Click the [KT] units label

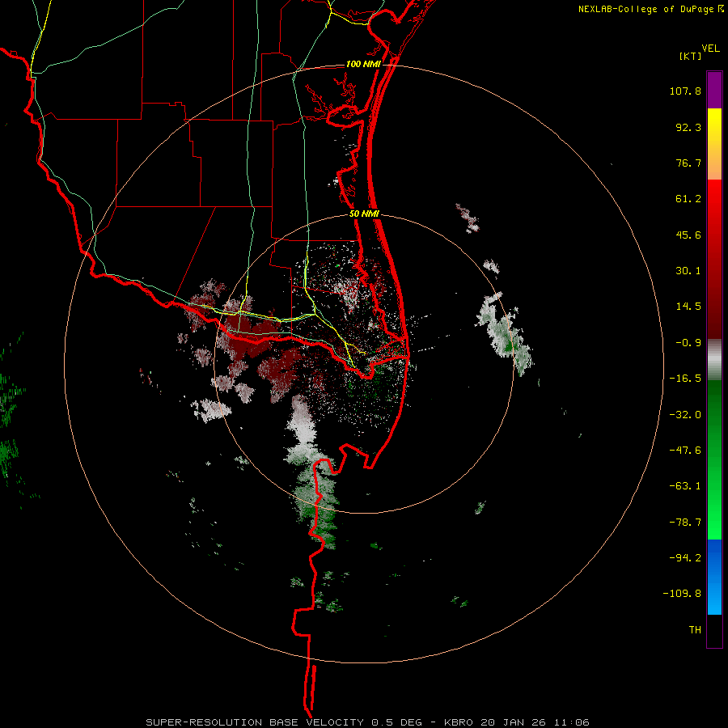click(x=690, y=56)
